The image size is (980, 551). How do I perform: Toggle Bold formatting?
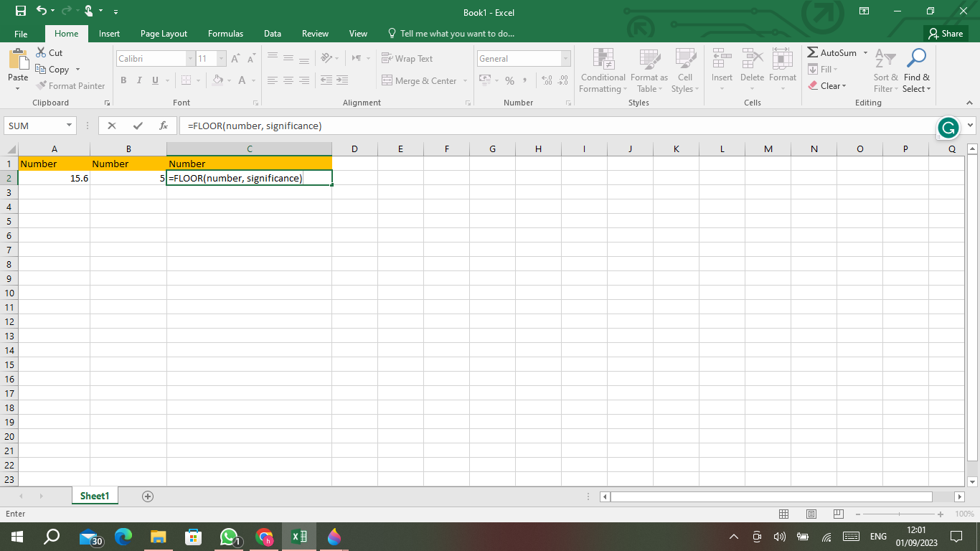[x=123, y=81]
